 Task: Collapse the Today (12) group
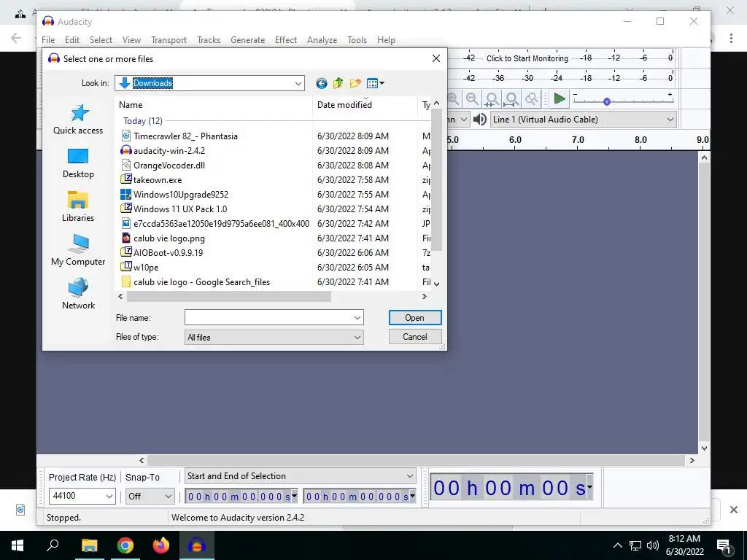tap(143, 121)
